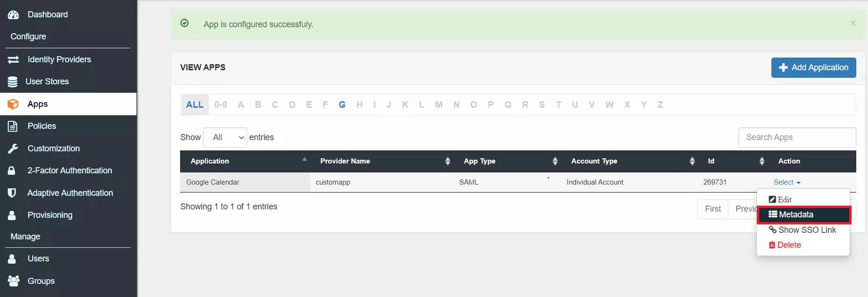Go to First page of results
Image resolution: width=868 pixels, height=297 pixels.
pos(713,209)
